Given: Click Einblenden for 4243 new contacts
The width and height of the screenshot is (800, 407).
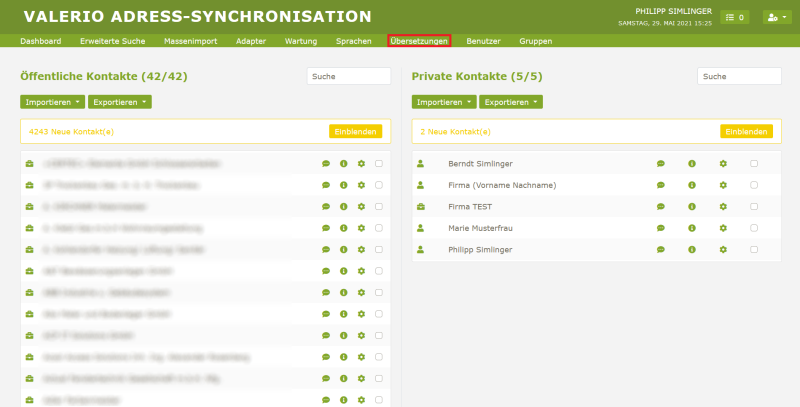Looking at the screenshot, I should pyautogui.click(x=356, y=132).
